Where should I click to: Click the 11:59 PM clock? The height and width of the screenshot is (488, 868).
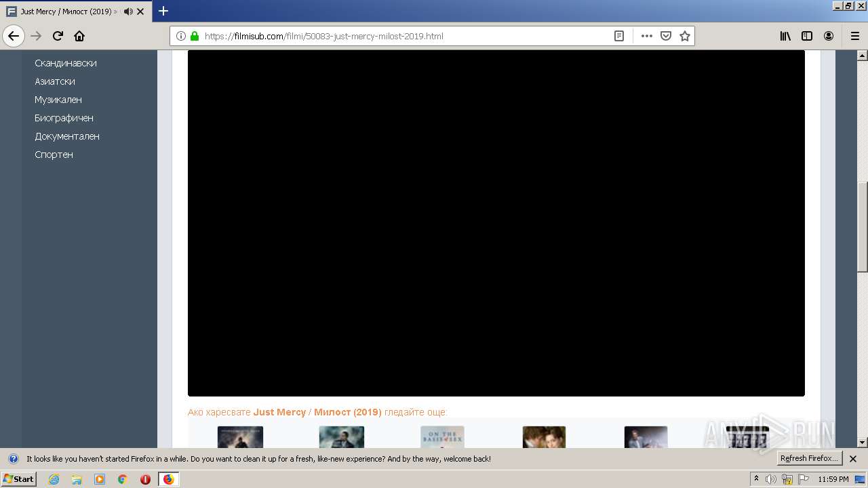point(833,479)
